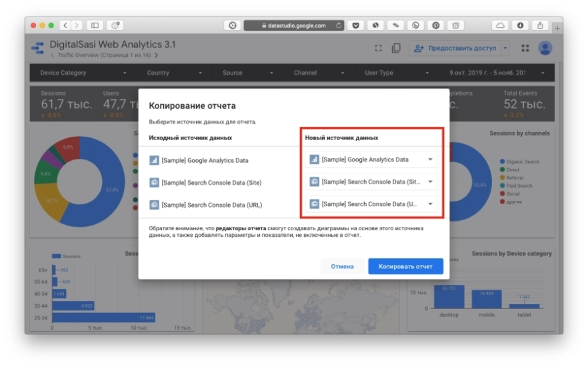Click the source Search Console Data (Site) icon
Screen dimensions: 588x367
point(154,183)
